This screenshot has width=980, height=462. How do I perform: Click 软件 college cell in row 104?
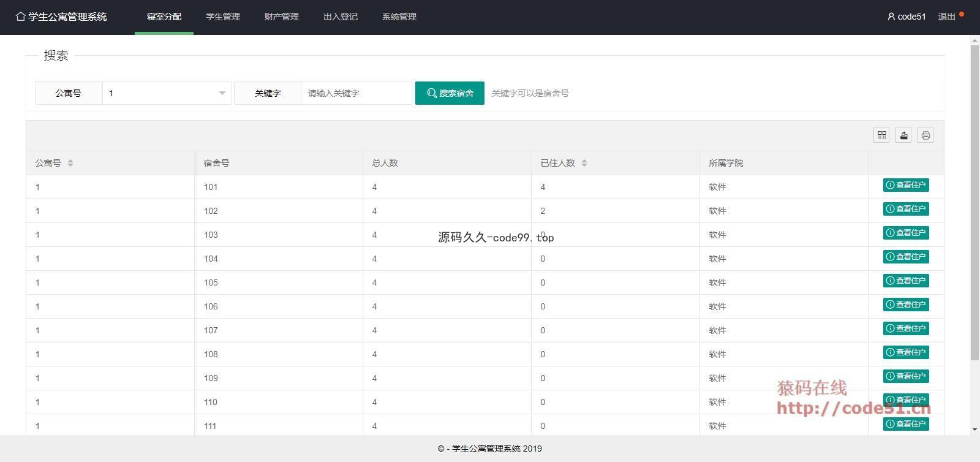784,259
